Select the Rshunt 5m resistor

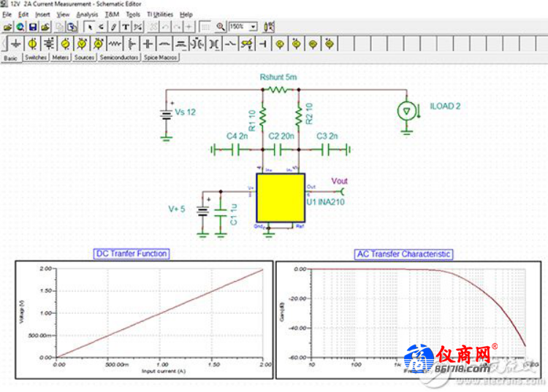pos(278,90)
